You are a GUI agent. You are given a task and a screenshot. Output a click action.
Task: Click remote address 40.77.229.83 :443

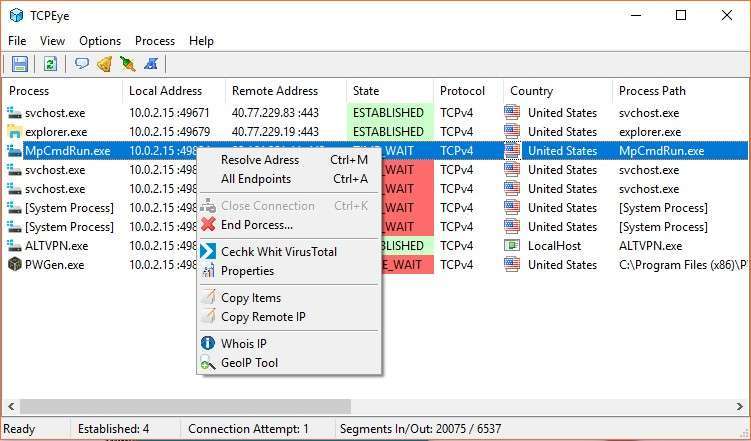click(x=275, y=113)
